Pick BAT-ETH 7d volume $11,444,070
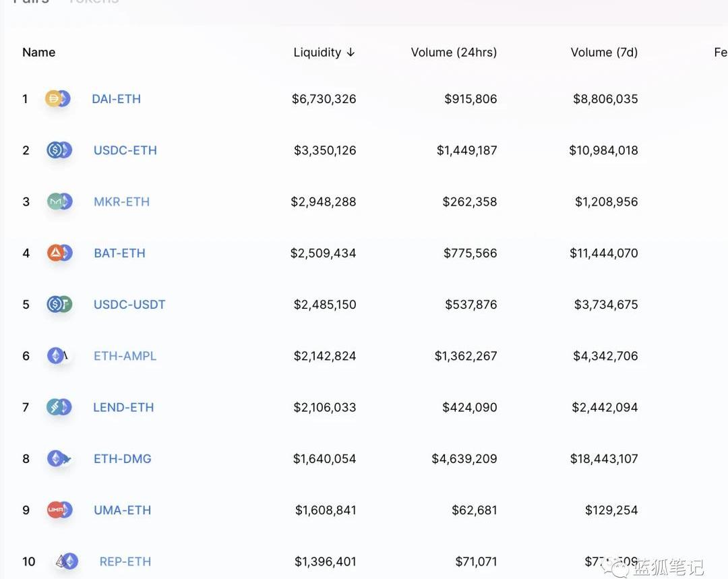This screenshot has width=728, height=579. click(604, 253)
